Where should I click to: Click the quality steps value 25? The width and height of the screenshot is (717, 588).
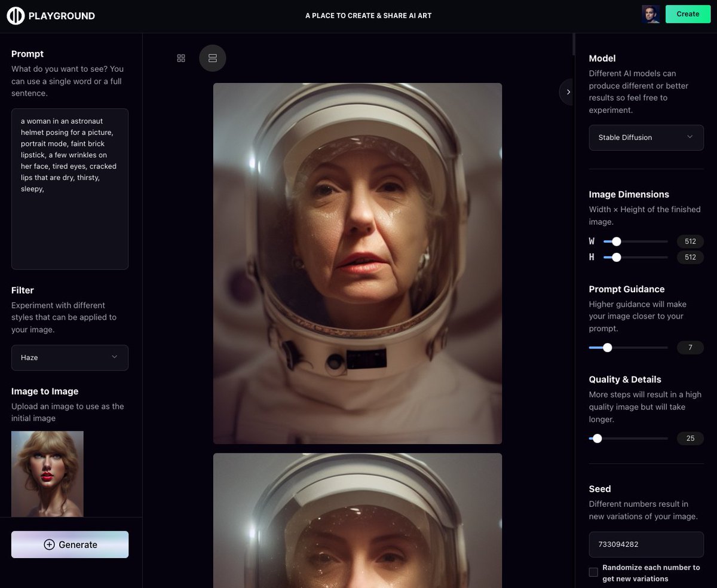click(690, 438)
